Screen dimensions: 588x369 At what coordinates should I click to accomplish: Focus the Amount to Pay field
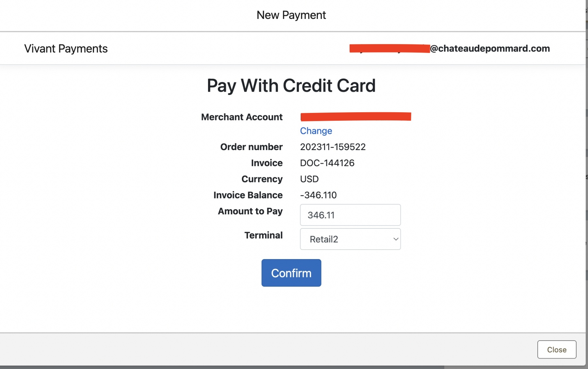pyautogui.click(x=350, y=215)
